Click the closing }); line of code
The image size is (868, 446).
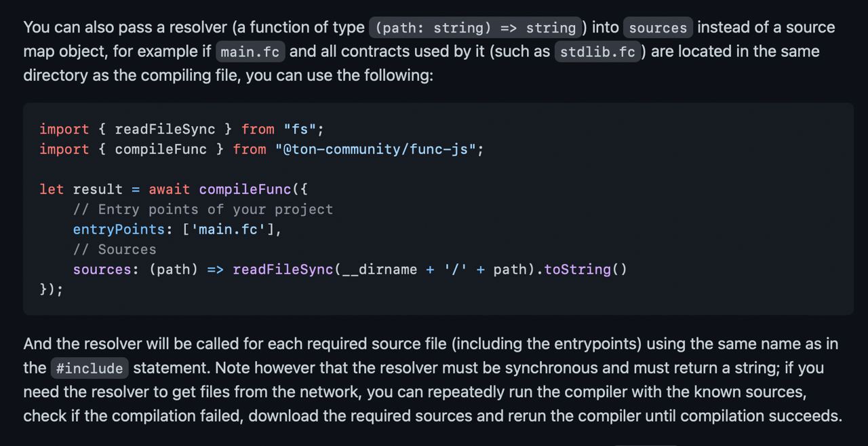[x=52, y=289]
